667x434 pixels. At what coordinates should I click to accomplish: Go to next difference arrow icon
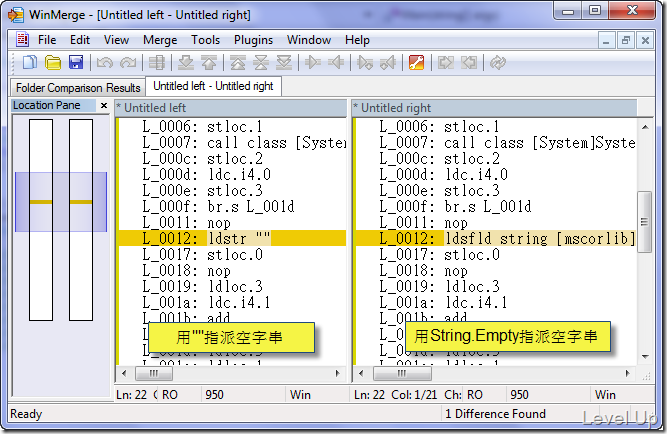pos(186,63)
